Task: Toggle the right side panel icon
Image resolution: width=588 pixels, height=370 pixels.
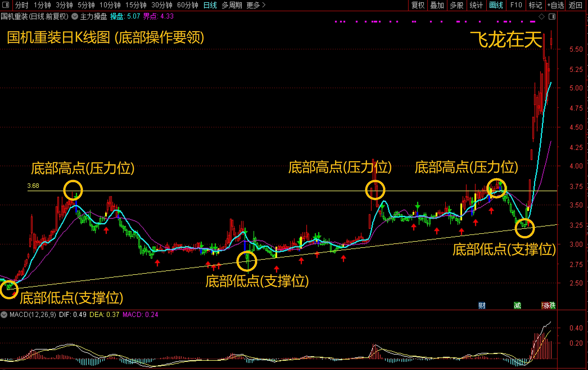Action: [552, 17]
